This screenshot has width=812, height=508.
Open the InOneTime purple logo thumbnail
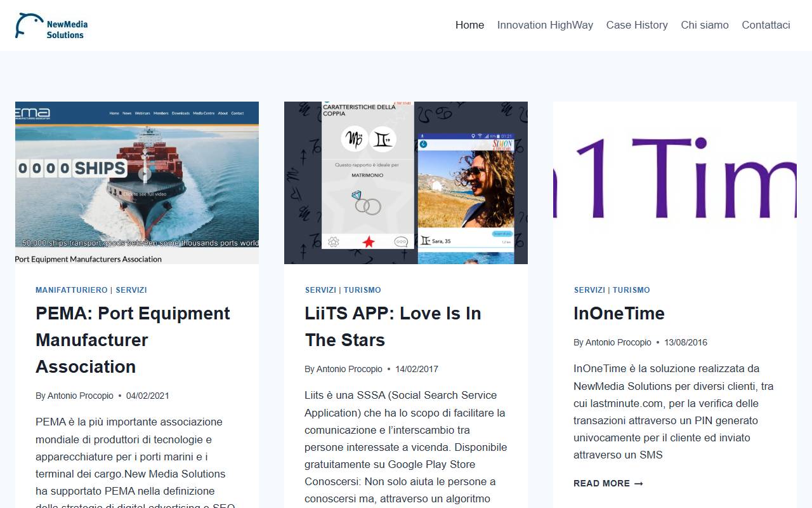click(x=675, y=183)
